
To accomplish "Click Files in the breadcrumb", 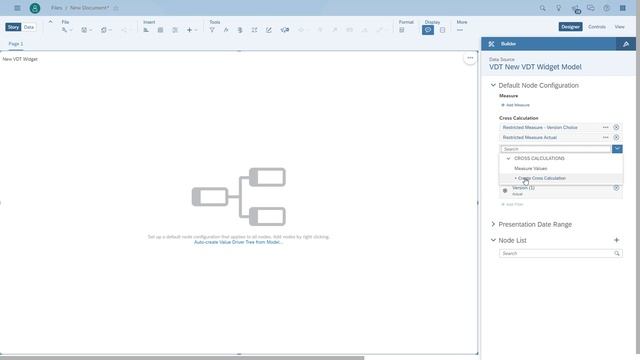I will (x=57, y=8).
